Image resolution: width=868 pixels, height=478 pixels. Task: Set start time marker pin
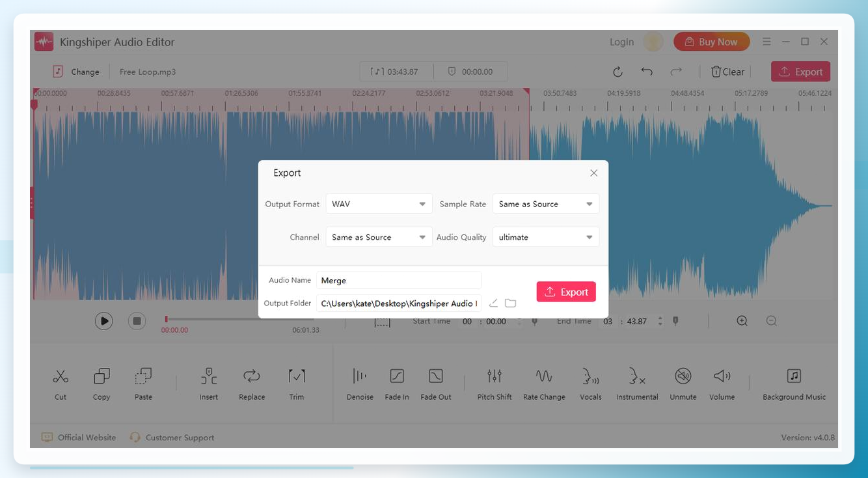535,321
